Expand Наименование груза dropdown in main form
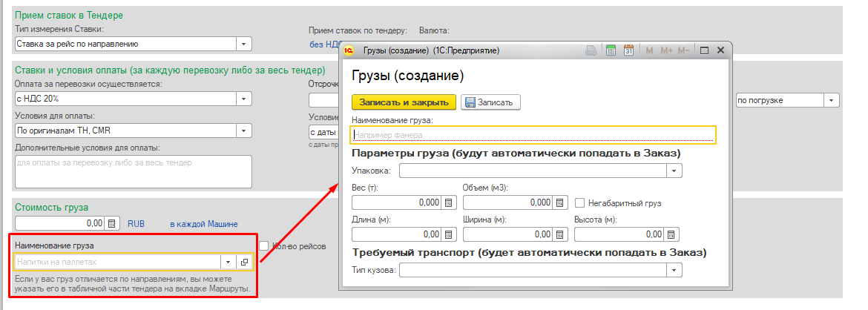Viewport: 868px width, 310px height. [228, 262]
